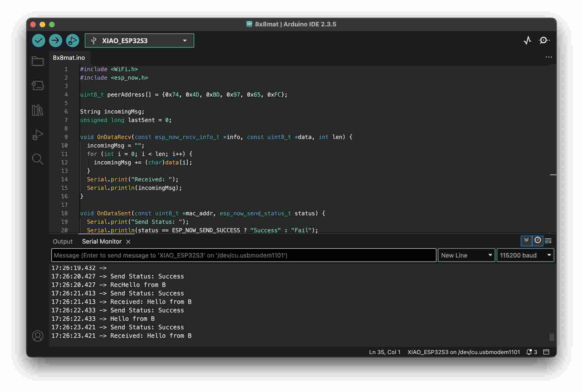
Task: Click the OnDataSent function name on line 18
Action: [x=114, y=213]
